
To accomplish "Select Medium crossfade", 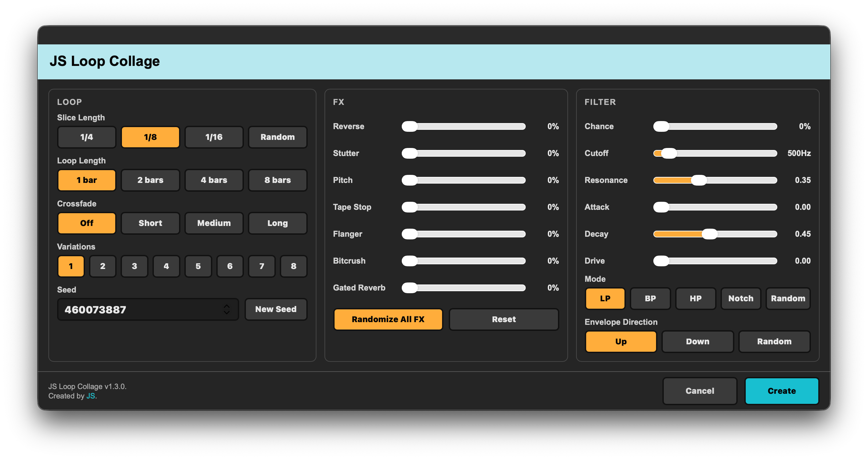I will (x=214, y=223).
